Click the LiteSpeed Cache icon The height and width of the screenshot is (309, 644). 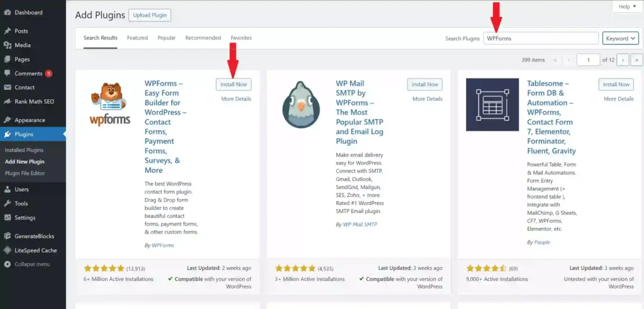(x=7, y=251)
